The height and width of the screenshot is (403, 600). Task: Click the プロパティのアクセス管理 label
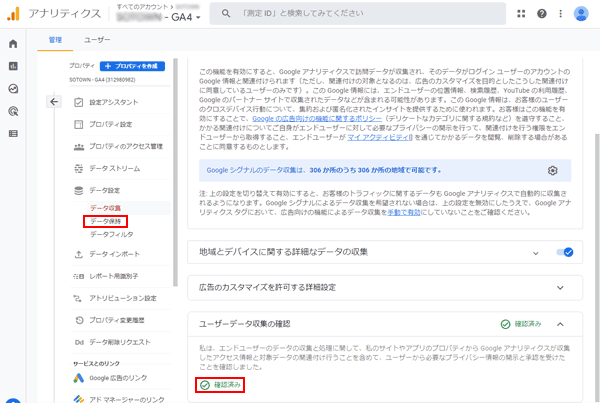126,147
